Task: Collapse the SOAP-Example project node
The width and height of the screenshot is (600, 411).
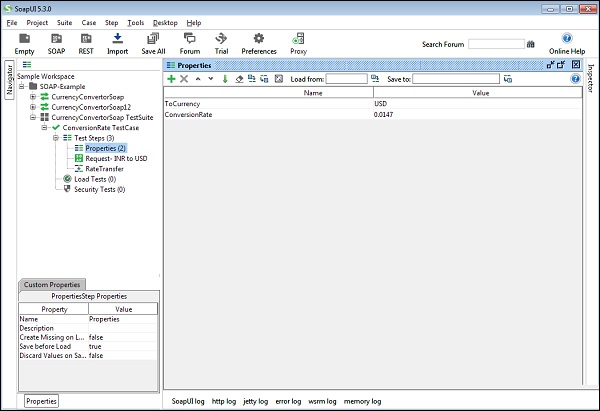Action: pos(22,85)
